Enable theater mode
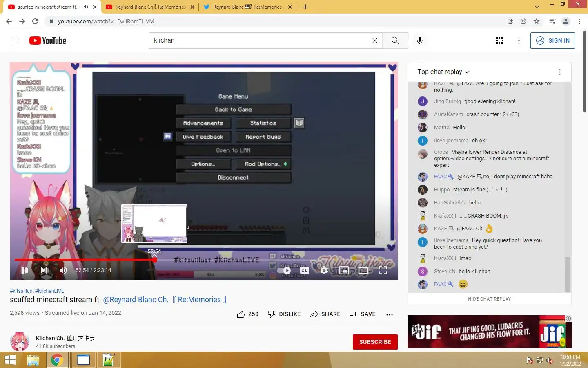 (x=363, y=270)
